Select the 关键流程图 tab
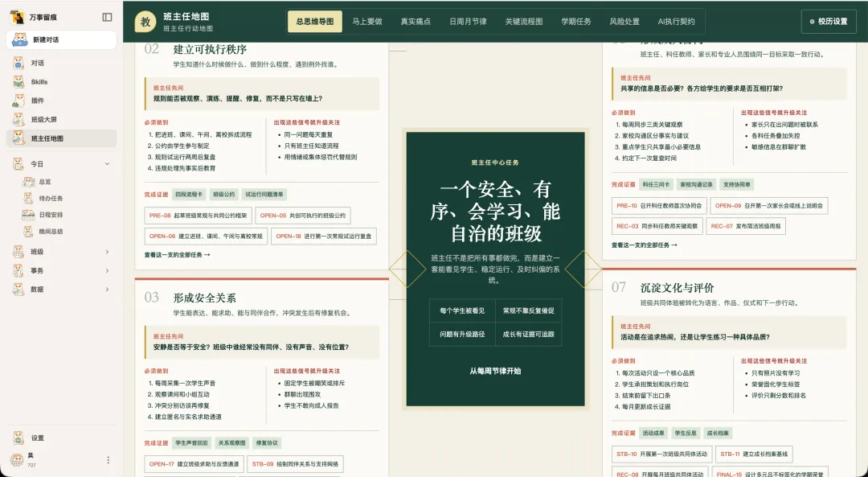The width and height of the screenshot is (868, 477). (x=524, y=22)
